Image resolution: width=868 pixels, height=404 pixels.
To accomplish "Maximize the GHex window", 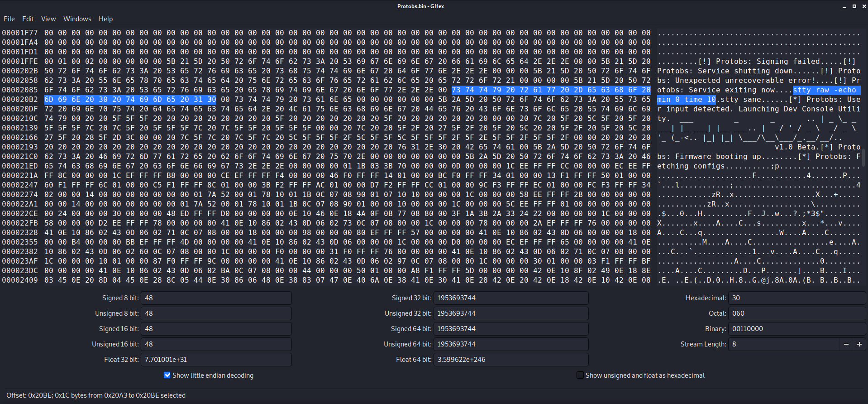I will coord(854,6).
